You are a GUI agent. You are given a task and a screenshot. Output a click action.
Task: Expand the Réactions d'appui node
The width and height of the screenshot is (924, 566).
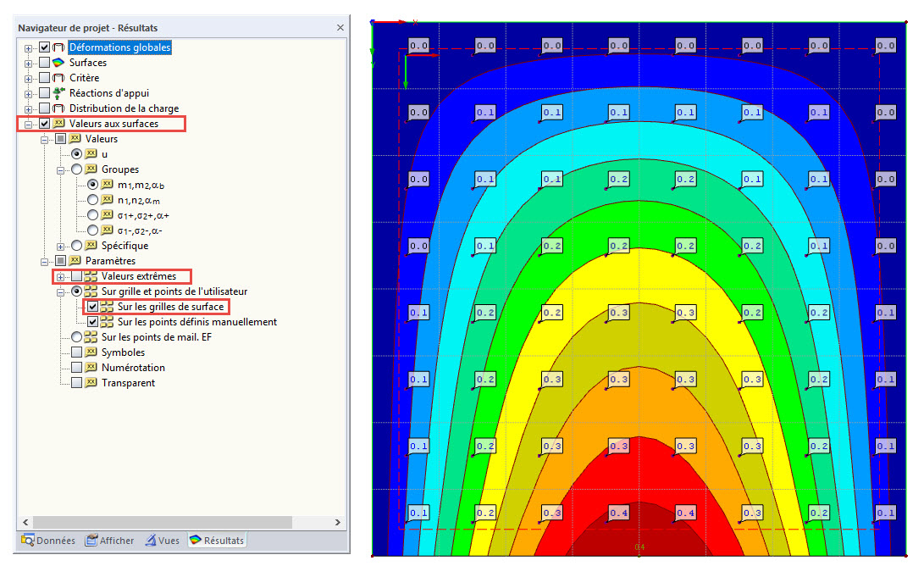(x=28, y=94)
